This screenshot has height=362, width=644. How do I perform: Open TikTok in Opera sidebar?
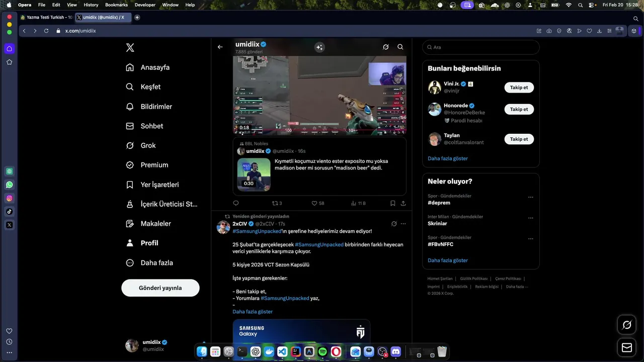click(9, 212)
